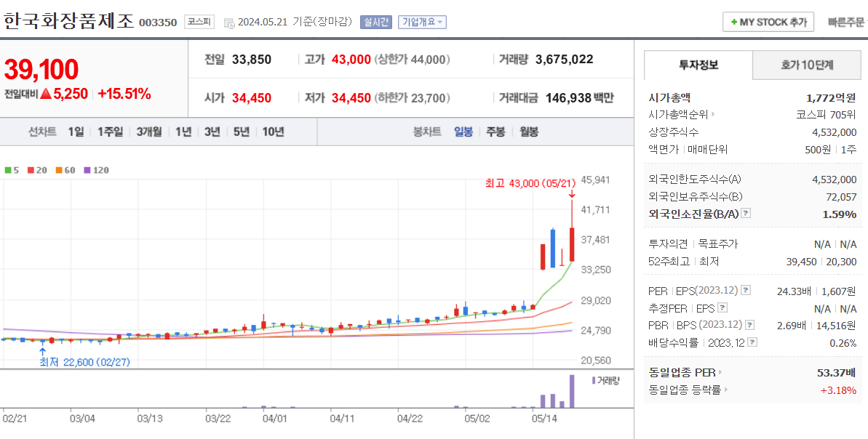Viewport: 868px width, 439px height.
Task: Select 5년 line chart period
Action: tap(242, 132)
